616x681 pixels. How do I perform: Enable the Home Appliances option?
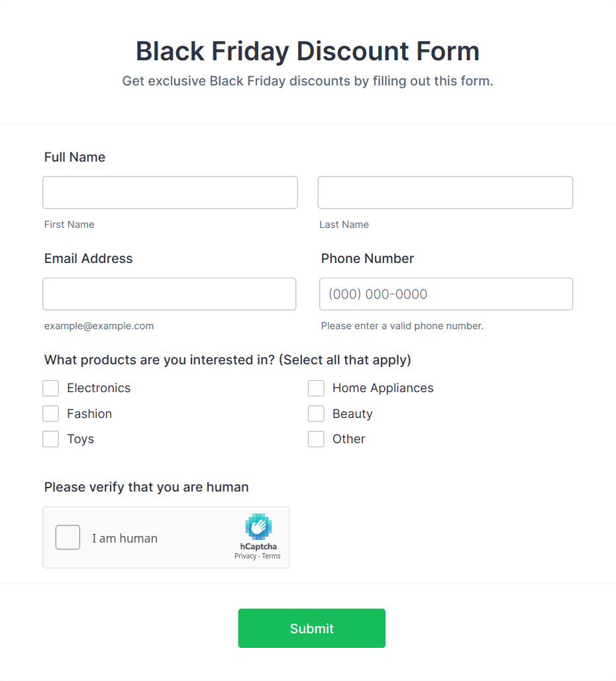click(x=316, y=388)
